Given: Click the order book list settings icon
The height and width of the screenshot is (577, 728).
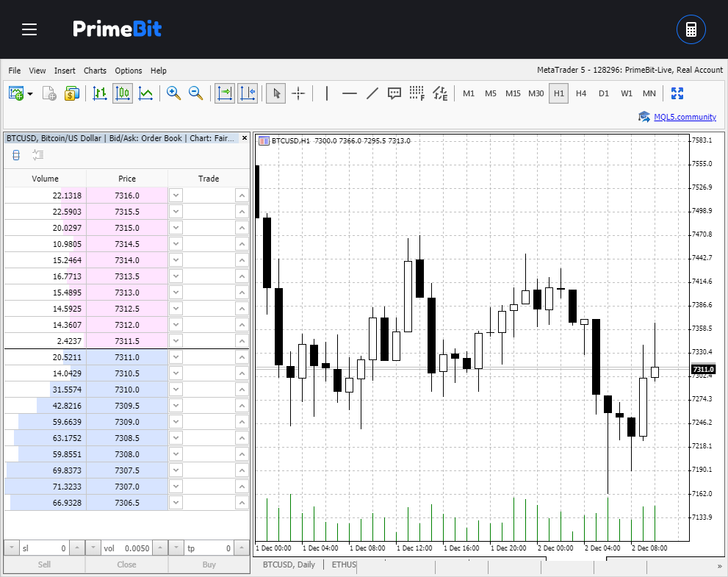Looking at the screenshot, I should 38,154.
